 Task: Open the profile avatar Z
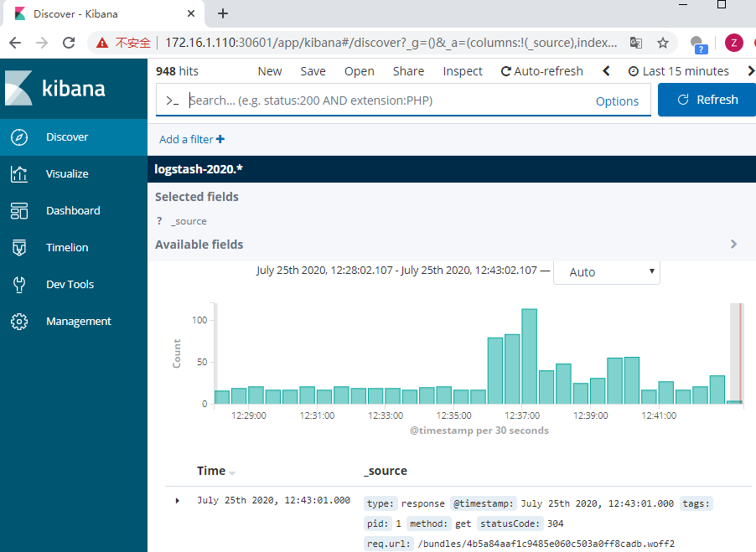(734, 43)
